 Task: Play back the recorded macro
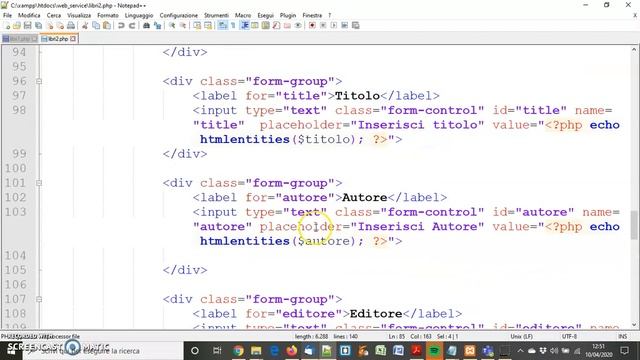tap(333, 25)
